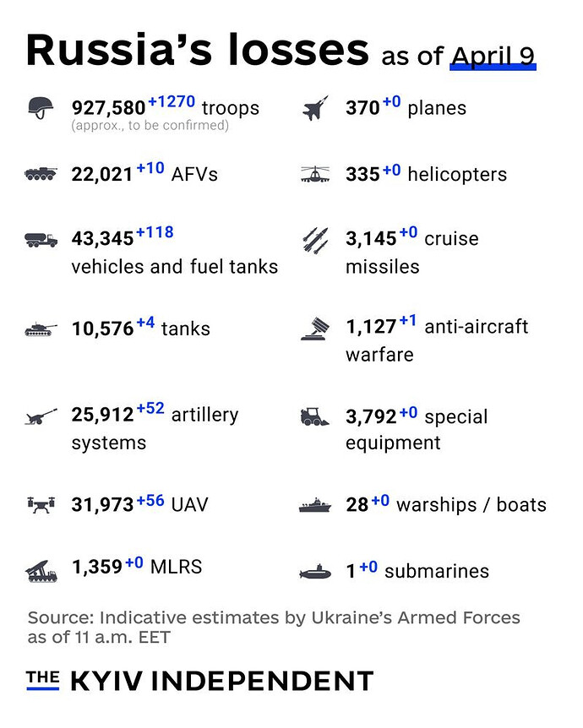Image resolution: width=583 pixels, height=728 pixels.
Task: Click the cruise missiles icon
Action: [314, 241]
